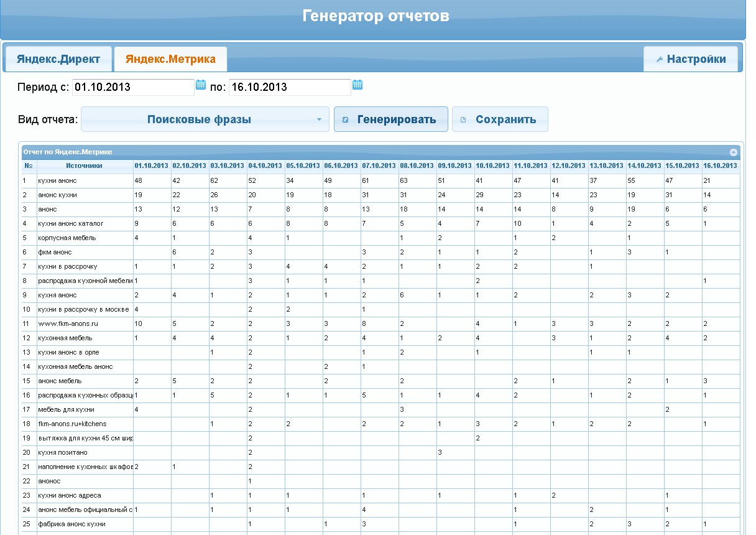Select the row 'fkm-anons.ru+kitchens'

380,424
